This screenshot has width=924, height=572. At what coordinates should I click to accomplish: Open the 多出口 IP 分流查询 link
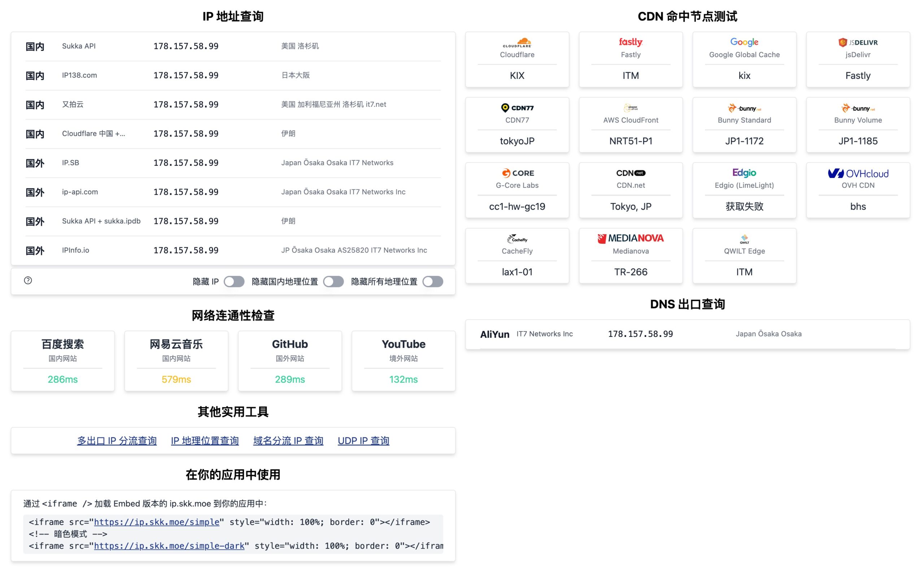pos(117,441)
